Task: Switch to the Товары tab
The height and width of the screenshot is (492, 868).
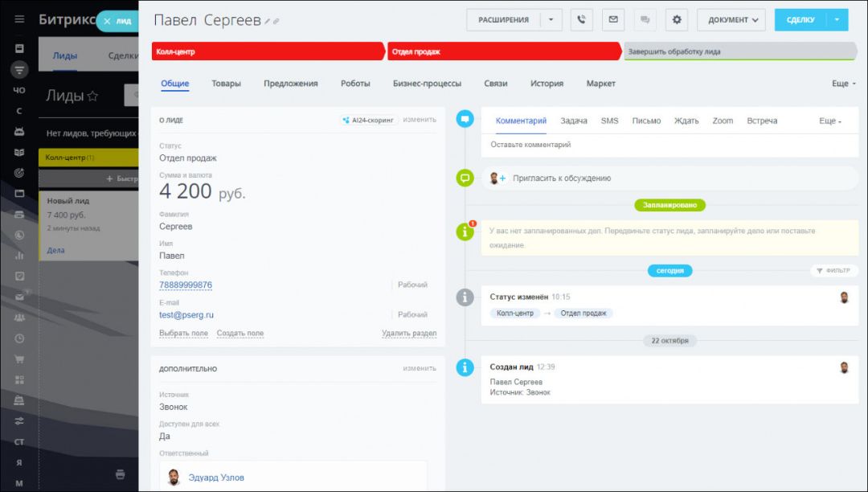Action: click(x=226, y=84)
